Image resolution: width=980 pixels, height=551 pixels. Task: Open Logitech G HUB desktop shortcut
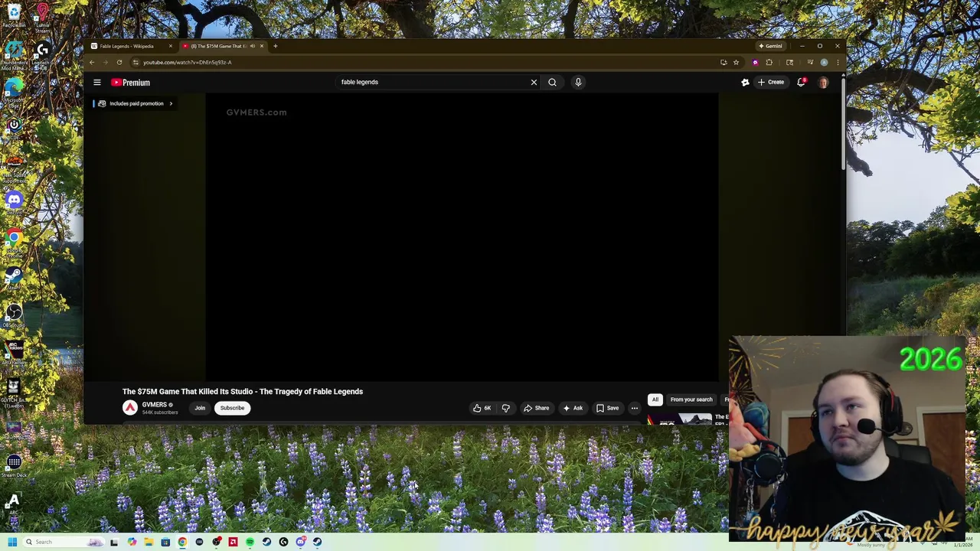pos(42,55)
